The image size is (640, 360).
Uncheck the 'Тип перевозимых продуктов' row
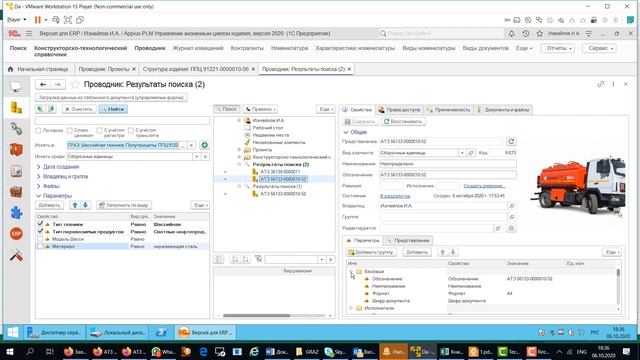pyautogui.click(x=40, y=231)
